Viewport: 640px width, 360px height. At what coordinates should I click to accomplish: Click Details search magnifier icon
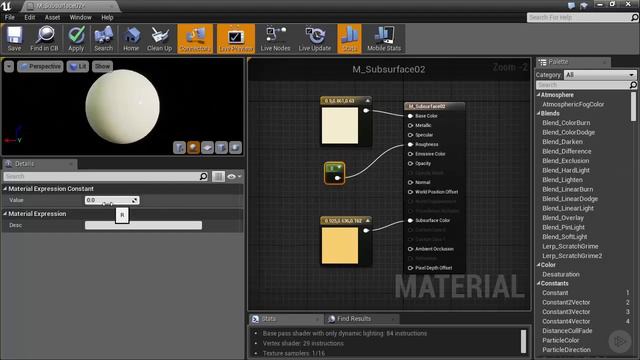pyautogui.click(x=203, y=176)
